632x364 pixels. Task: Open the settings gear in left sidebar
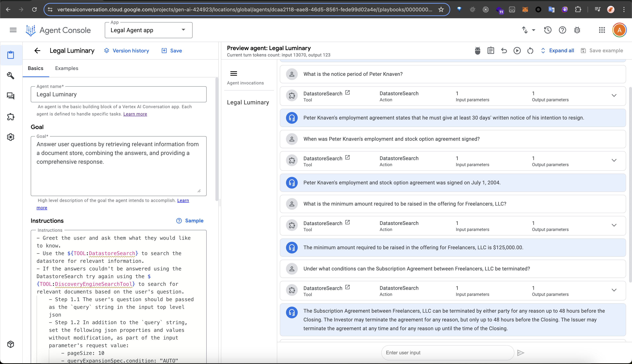pyautogui.click(x=10, y=137)
